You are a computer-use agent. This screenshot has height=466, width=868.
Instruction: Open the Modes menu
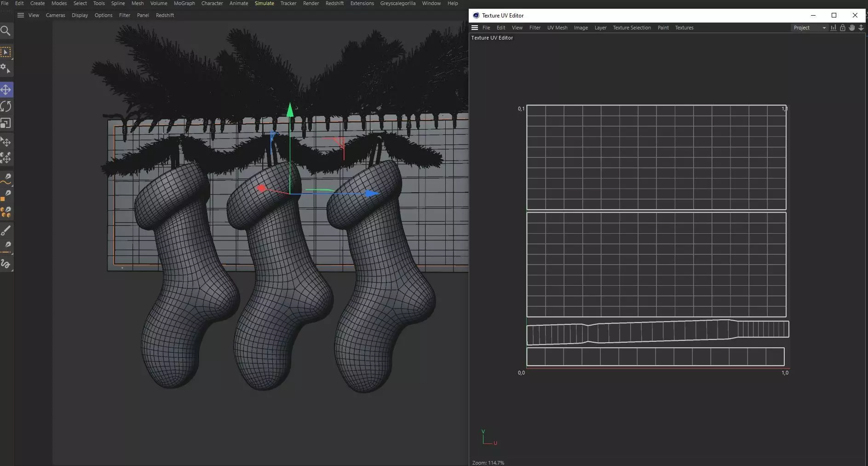pyautogui.click(x=59, y=3)
